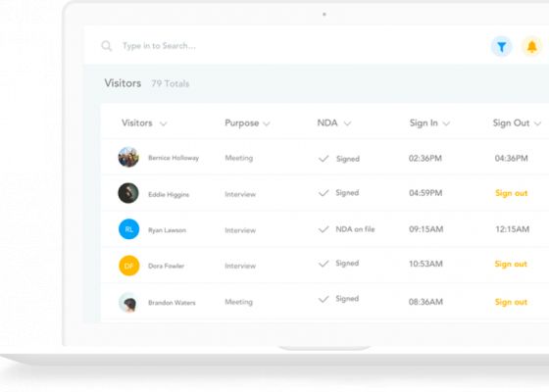Sign out Eddie Higgins
Viewport: 549px width, 392px height.
pos(511,193)
